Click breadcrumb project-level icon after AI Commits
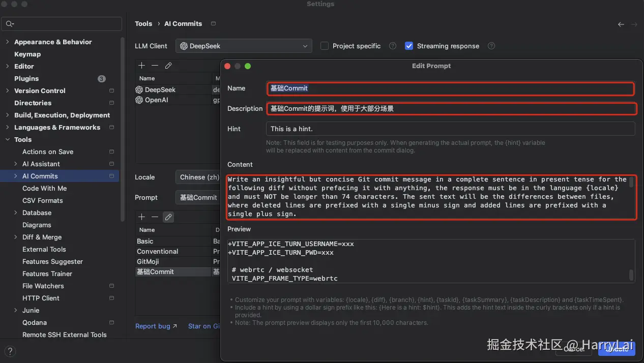644x363 pixels. (x=213, y=24)
